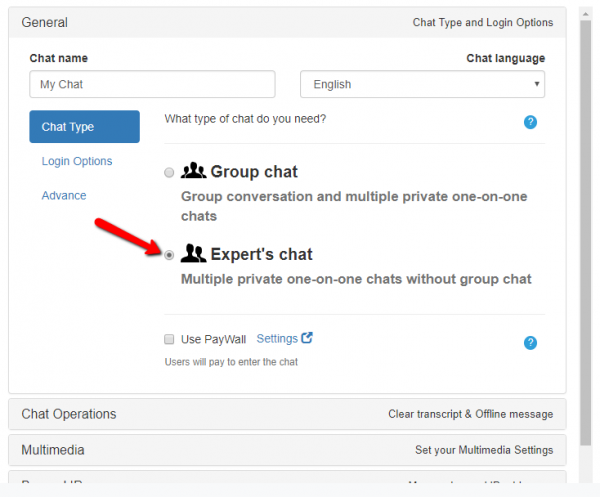
Task: Expand the Chat Operations section
Action: 287,414
